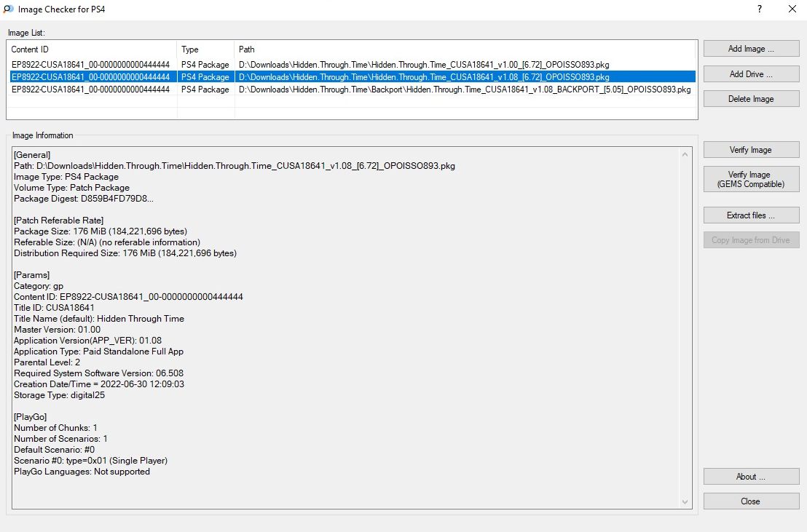The width and height of the screenshot is (807, 532).
Task: Select the v1.00 [6.72] package row
Action: (x=353, y=64)
